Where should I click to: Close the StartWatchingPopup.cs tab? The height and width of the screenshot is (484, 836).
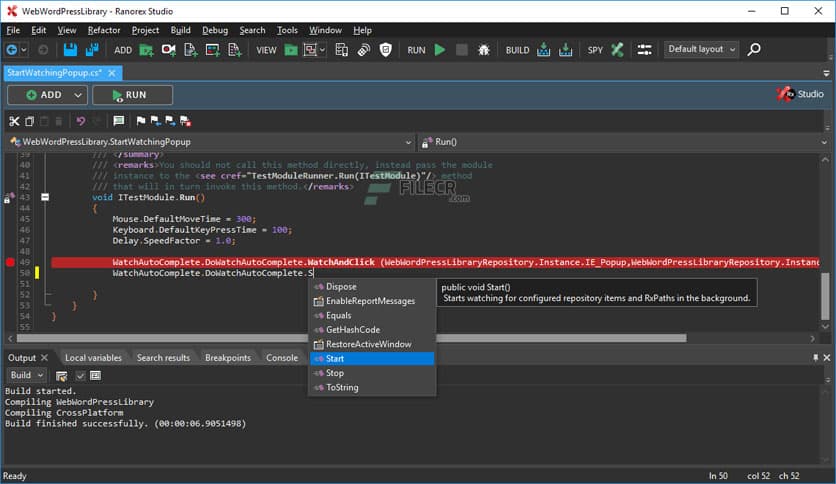pyautogui.click(x=112, y=73)
